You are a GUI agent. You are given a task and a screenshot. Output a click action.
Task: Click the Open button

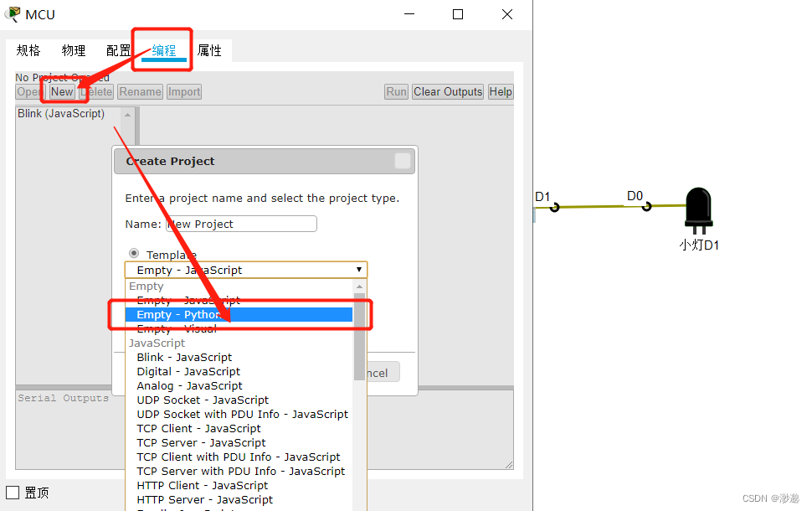pos(30,92)
